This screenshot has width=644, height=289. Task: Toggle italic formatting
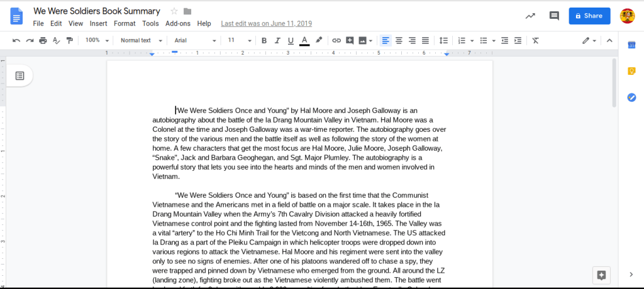click(277, 40)
